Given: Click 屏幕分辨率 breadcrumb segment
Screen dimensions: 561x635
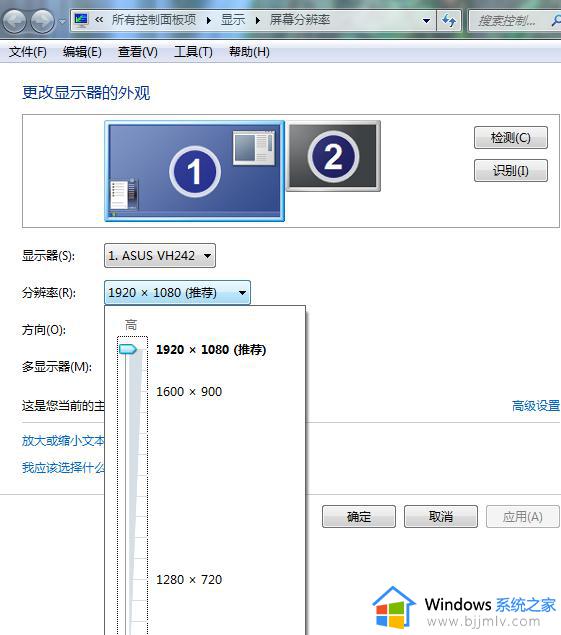Looking at the screenshot, I should tap(300, 20).
